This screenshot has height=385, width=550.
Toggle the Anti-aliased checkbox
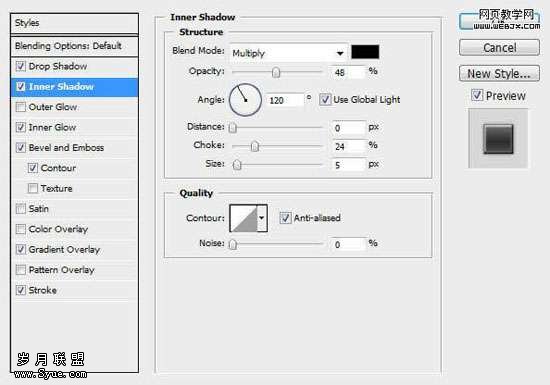tap(285, 218)
